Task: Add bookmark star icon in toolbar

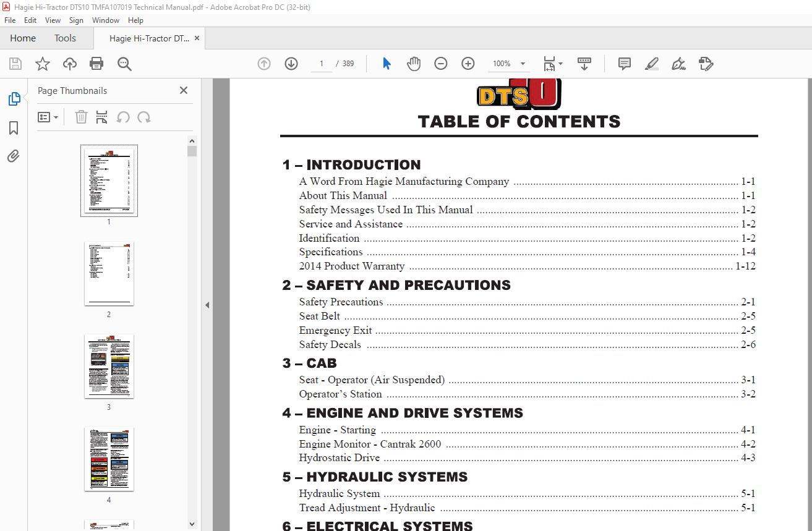Action: [42, 64]
